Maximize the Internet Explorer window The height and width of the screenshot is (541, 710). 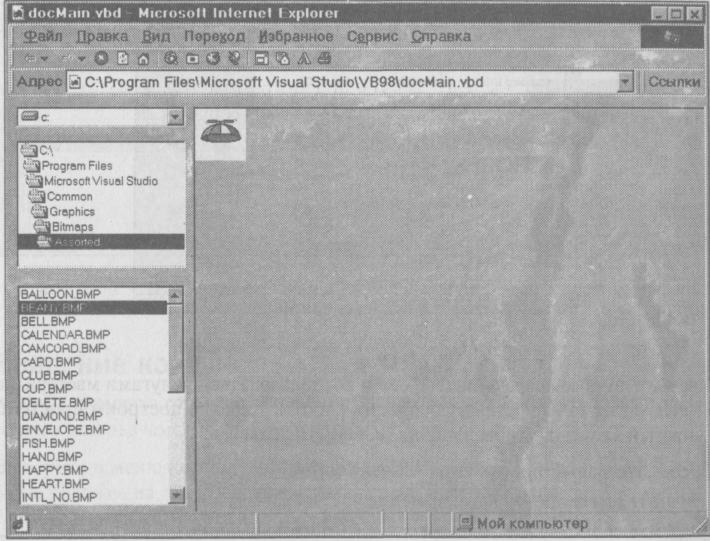pos(676,14)
